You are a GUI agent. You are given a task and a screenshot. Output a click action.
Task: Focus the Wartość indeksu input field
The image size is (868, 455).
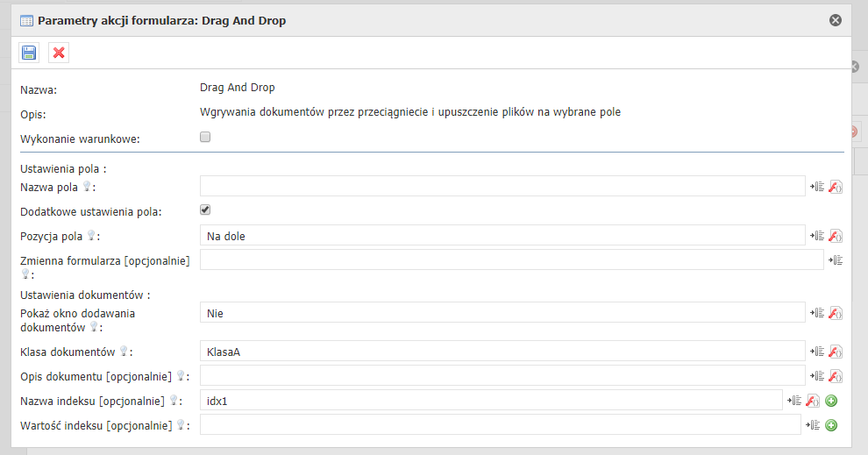tap(501, 424)
